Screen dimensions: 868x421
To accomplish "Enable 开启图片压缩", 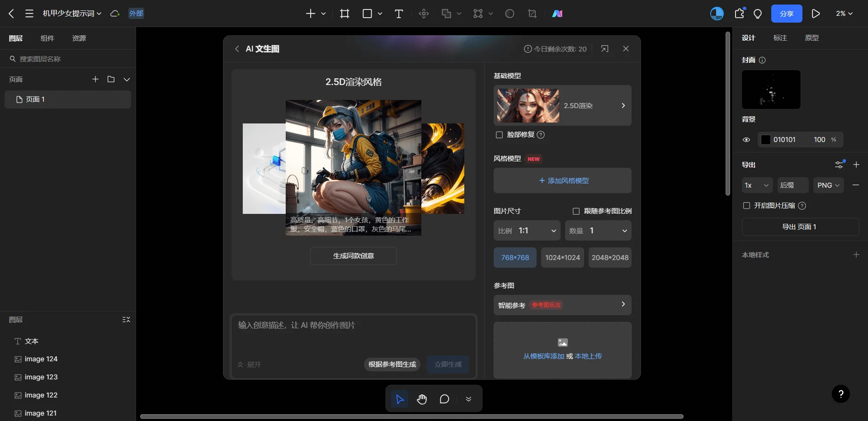I will [x=746, y=206].
